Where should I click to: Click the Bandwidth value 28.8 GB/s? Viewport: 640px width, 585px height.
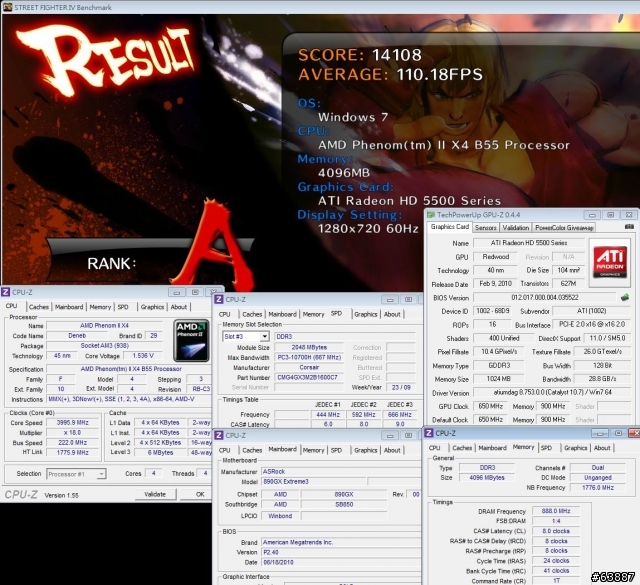(602, 379)
